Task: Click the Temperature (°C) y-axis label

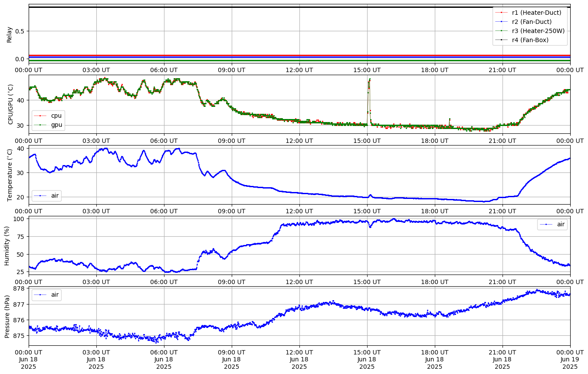Action: click(10, 175)
